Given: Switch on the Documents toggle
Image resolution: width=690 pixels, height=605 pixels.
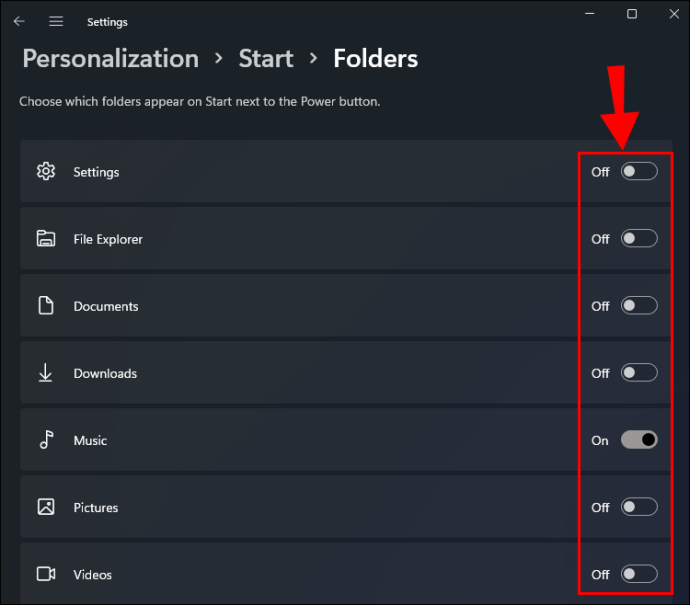Looking at the screenshot, I should pos(639,306).
